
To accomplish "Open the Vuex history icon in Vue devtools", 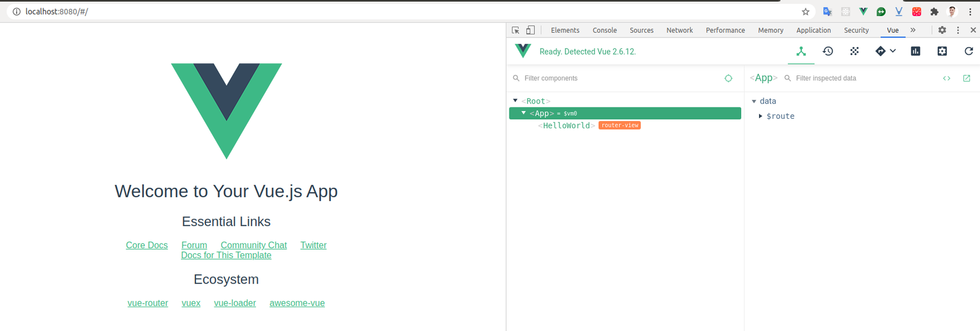I will tap(828, 51).
